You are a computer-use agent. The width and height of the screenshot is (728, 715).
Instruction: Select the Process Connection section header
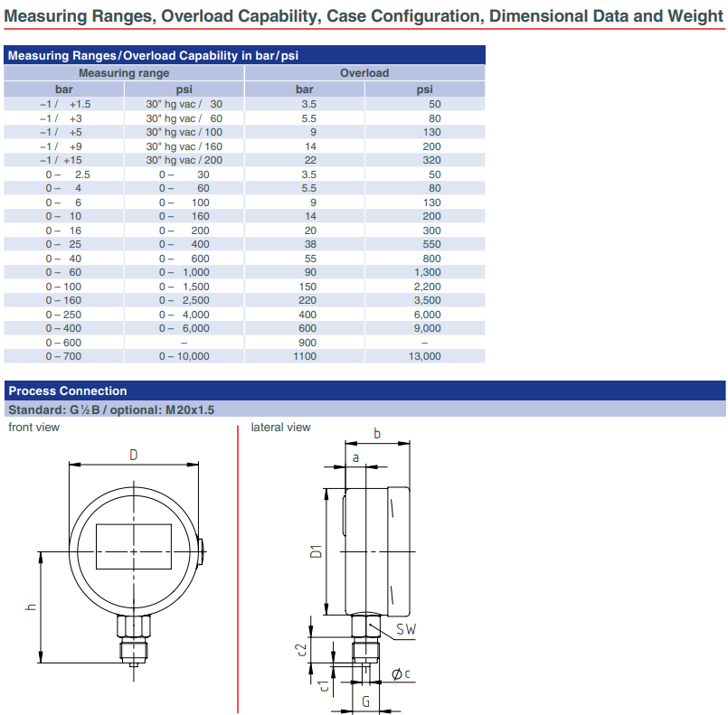(68, 390)
